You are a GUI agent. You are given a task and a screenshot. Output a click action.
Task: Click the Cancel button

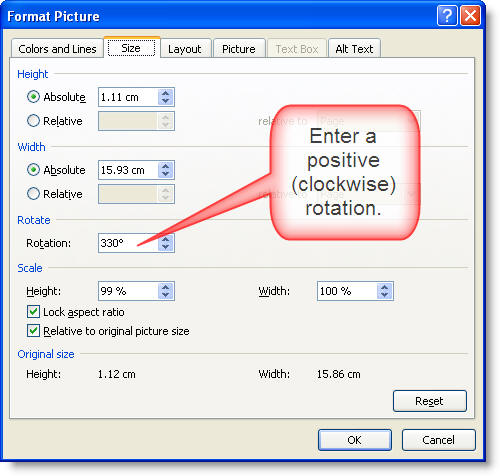(x=438, y=440)
